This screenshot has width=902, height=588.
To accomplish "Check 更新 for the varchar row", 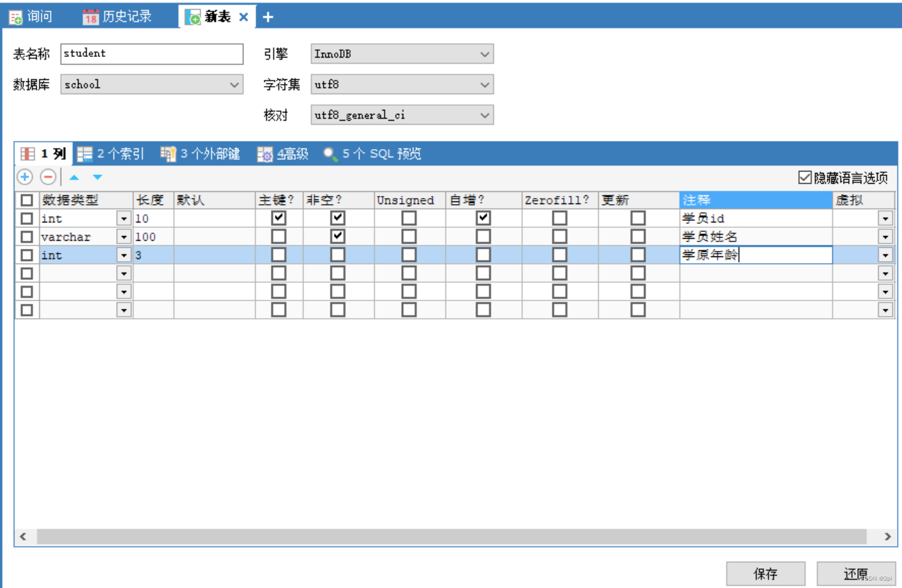I will click(x=638, y=236).
